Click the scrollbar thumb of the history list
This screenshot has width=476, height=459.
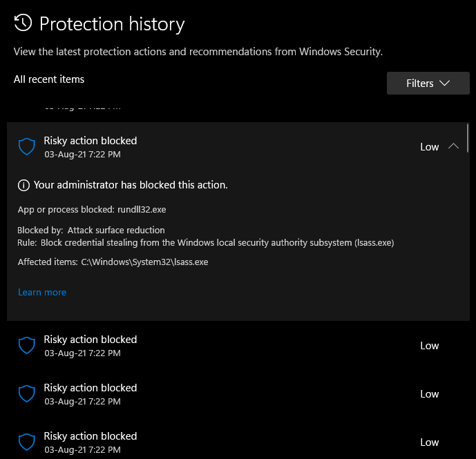tap(468, 137)
